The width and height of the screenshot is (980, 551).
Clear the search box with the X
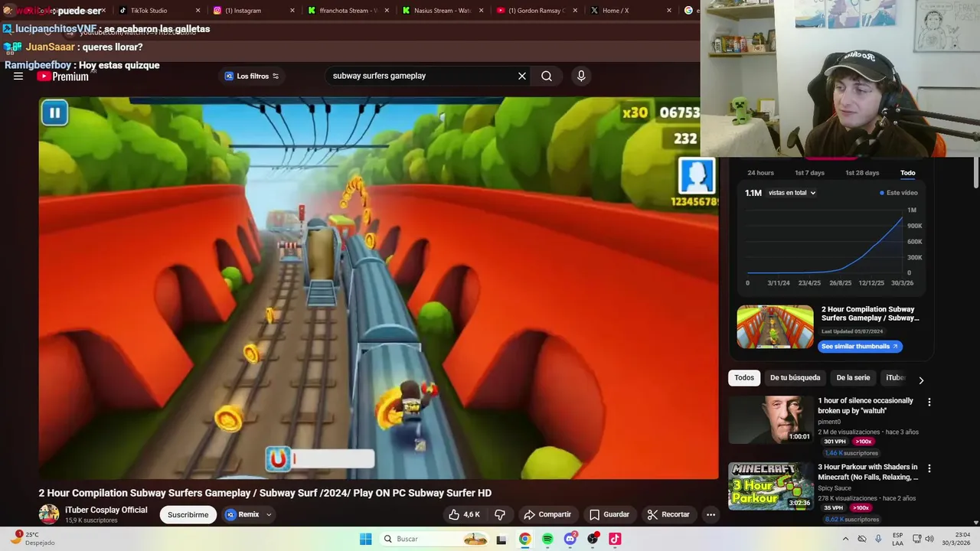coord(522,76)
